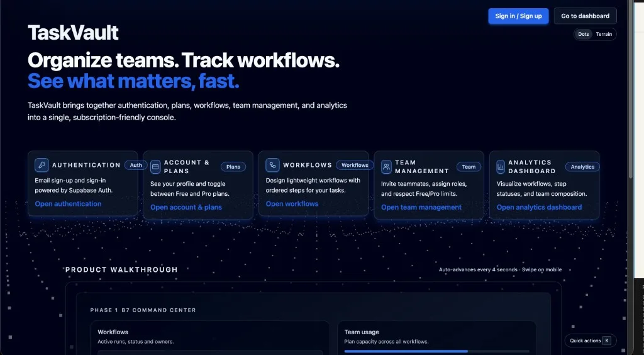Click 'Auto-advances every 4 seconds' text
Image resolution: width=644 pixels, height=355 pixels.
pyautogui.click(x=478, y=269)
